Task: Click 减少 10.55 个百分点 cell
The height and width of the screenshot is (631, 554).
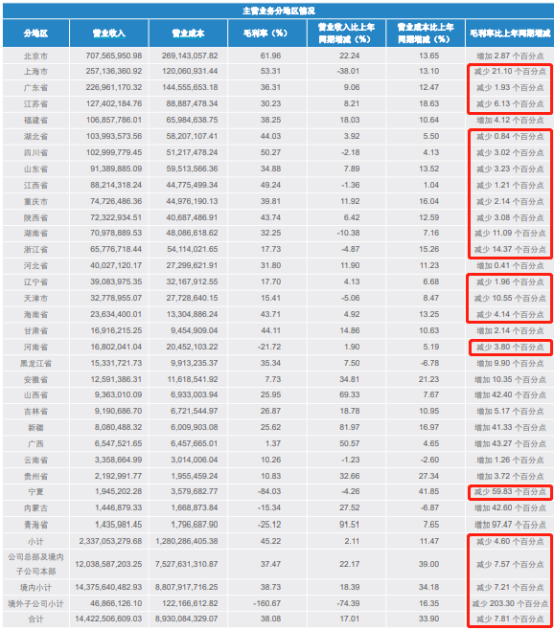Action: coord(510,298)
